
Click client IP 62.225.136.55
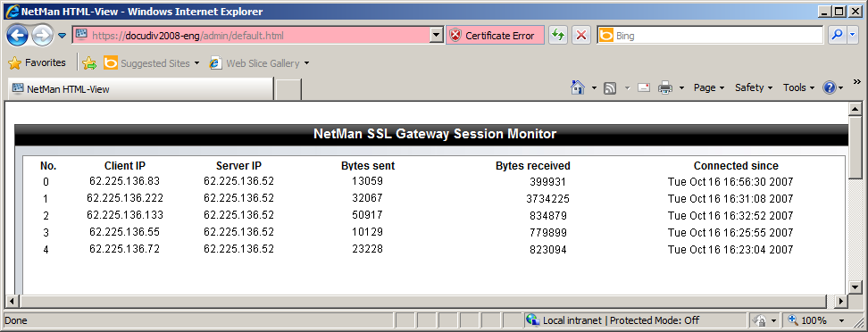point(124,232)
